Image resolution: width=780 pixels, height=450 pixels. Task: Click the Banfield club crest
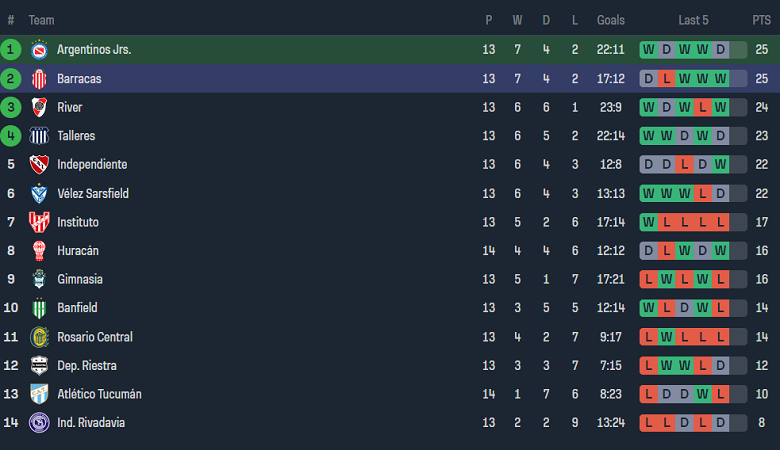pyautogui.click(x=39, y=308)
